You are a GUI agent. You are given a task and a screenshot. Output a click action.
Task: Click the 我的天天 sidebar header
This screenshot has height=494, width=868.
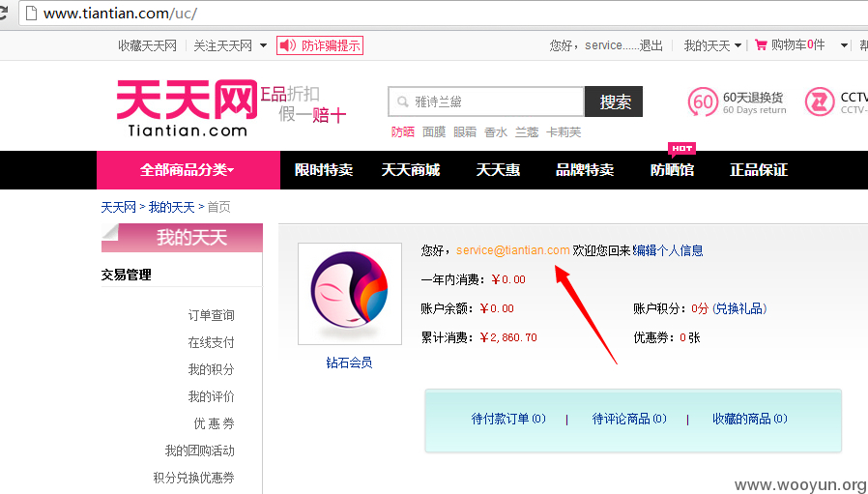(x=182, y=238)
